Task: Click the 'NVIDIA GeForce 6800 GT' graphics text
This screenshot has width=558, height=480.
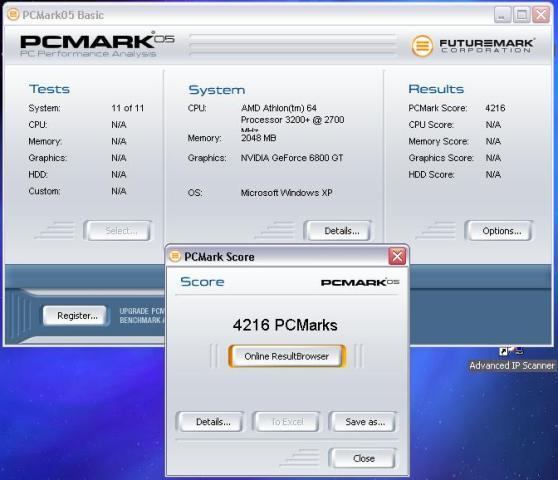Action: (292, 158)
